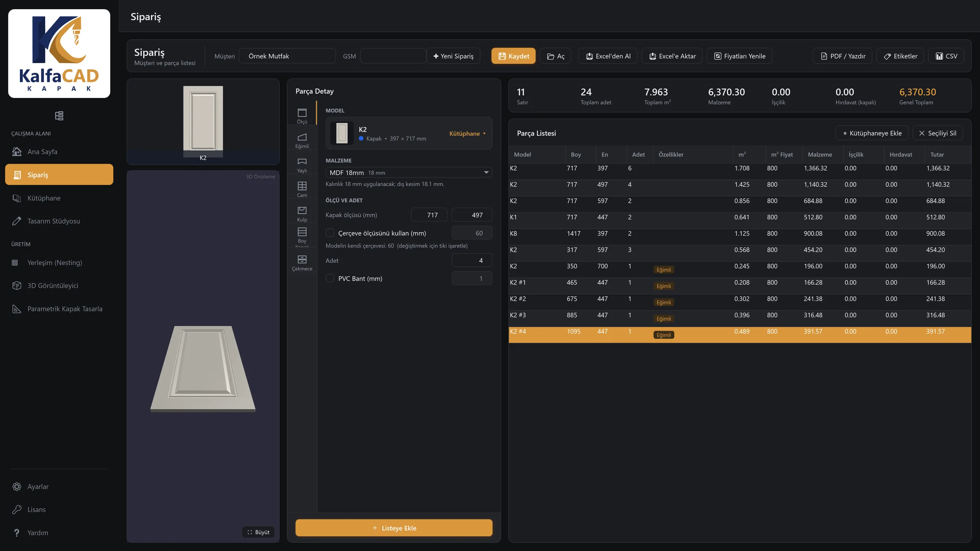This screenshot has width=980, height=551.
Task: Select the K8 row in Parça Listesi
Action: [740, 237]
